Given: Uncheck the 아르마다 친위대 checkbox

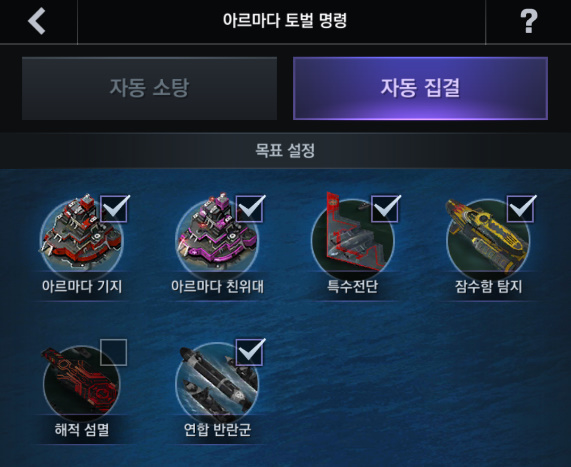Looking at the screenshot, I should 250,209.
